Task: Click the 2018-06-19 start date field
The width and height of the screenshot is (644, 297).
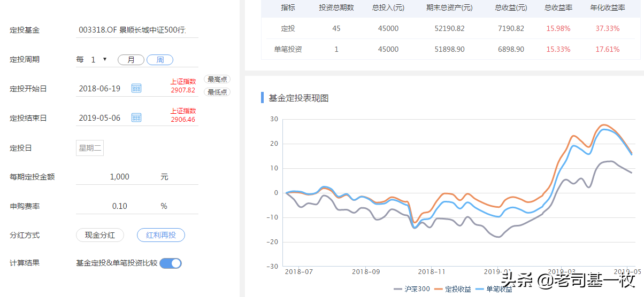Action: (100, 88)
